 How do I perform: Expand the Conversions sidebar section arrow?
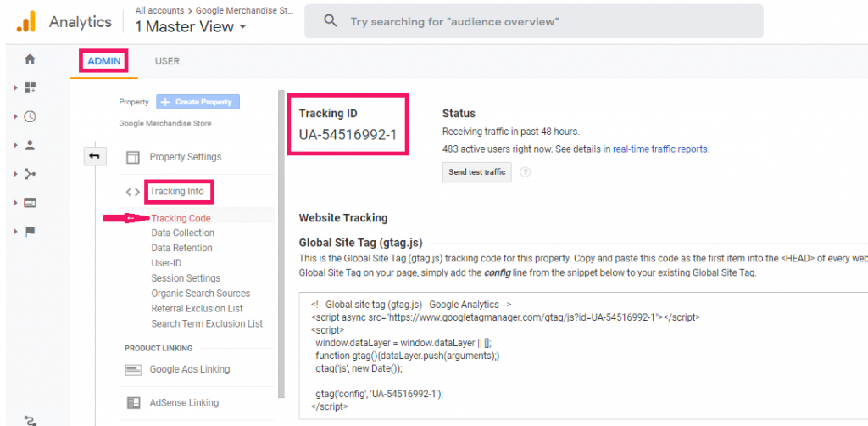(x=16, y=232)
